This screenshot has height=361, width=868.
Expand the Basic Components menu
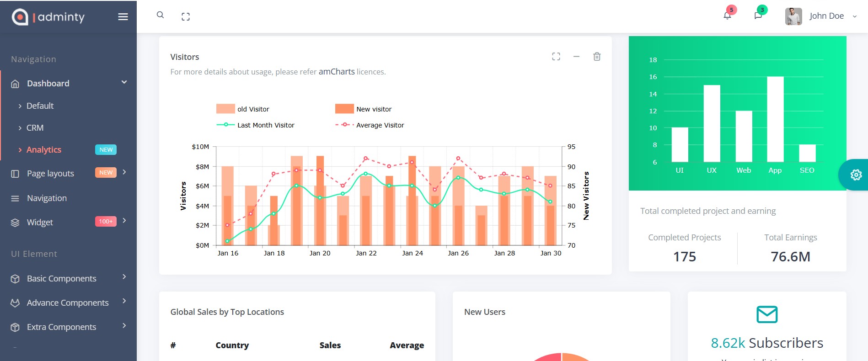tap(62, 279)
